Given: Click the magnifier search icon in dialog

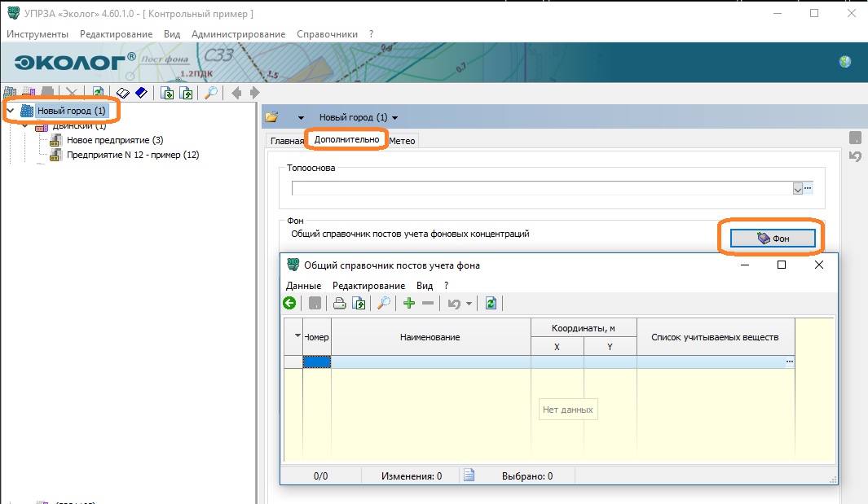Looking at the screenshot, I should pos(383,304).
